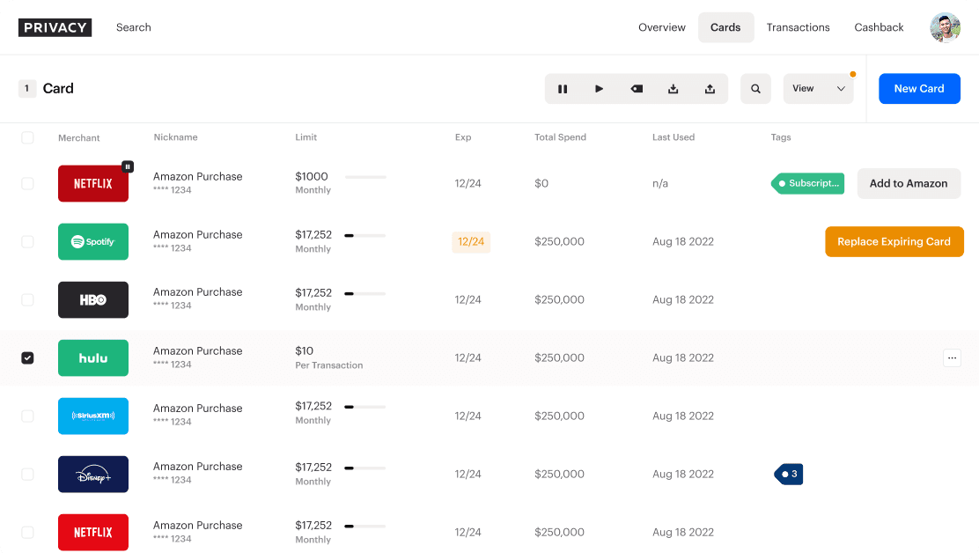Image resolution: width=979 pixels, height=560 pixels.
Task: Open the search magnifier button
Action: pos(755,89)
